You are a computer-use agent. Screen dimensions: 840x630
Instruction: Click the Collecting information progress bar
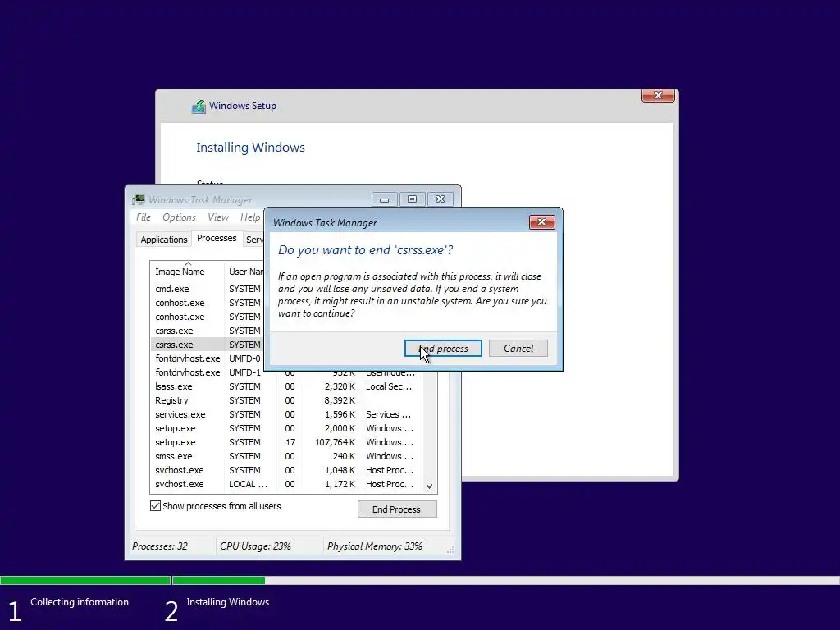(85, 580)
